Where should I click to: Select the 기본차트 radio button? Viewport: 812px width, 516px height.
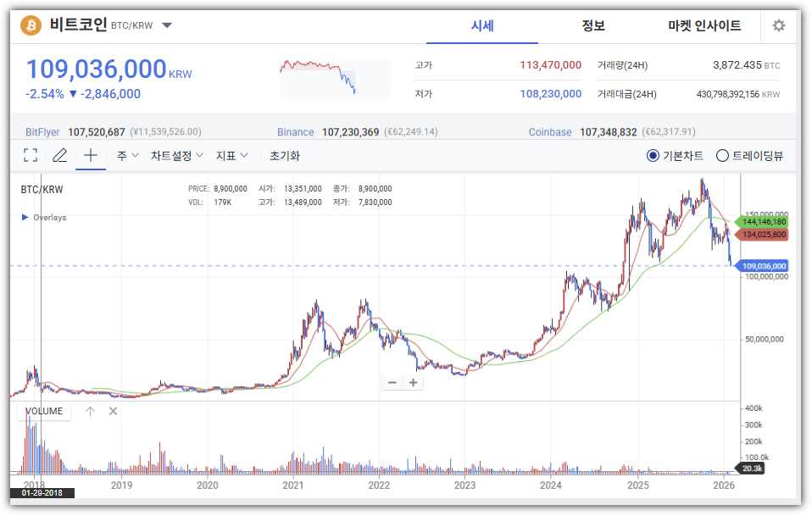click(653, 155)
